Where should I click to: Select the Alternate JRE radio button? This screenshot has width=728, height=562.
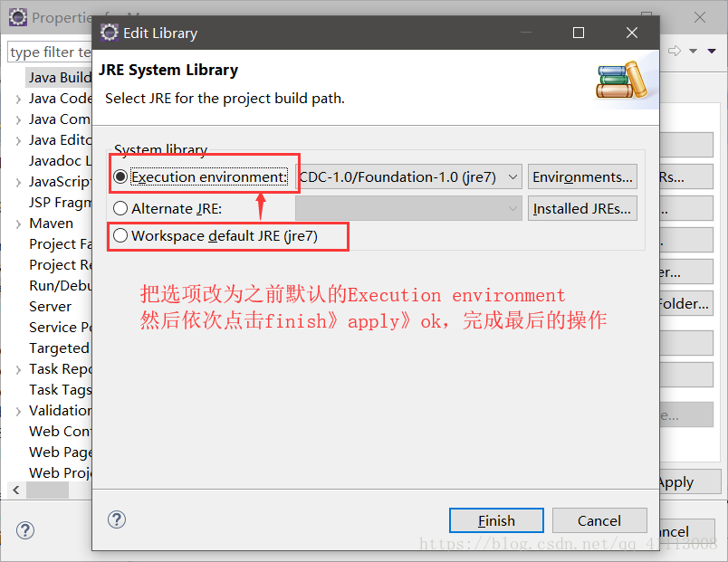point(120,208)
